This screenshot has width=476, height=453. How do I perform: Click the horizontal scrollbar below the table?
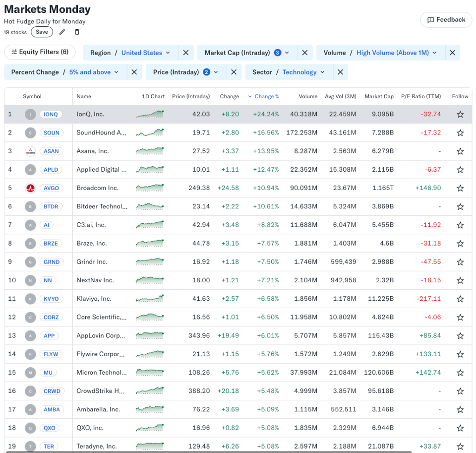click(x=208, y=452)
